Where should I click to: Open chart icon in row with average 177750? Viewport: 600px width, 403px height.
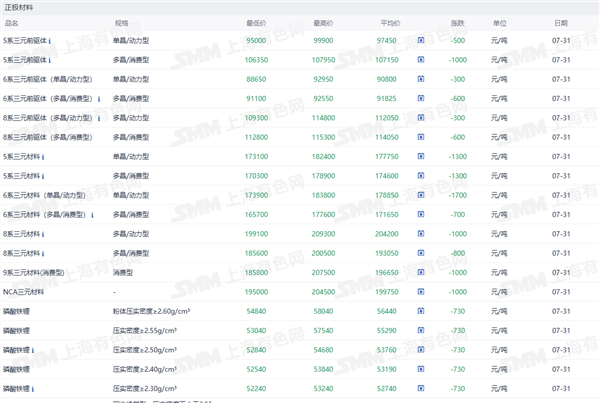[x=421, y=156]
